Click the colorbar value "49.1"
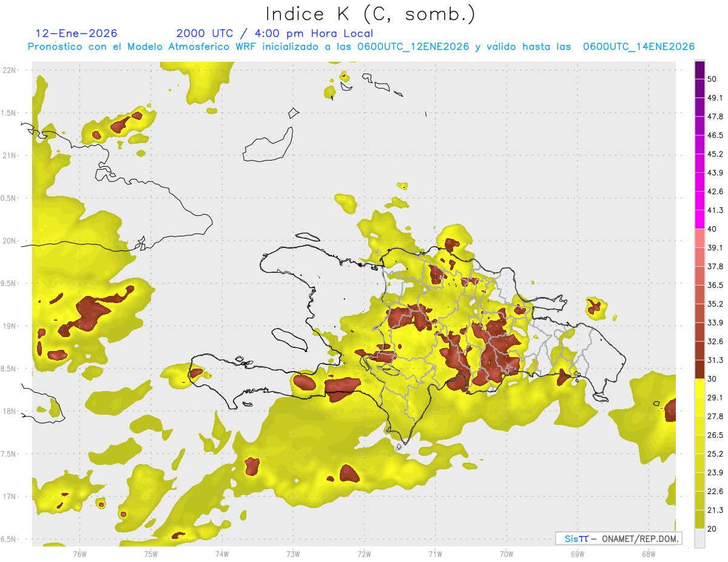This screenshot has width=728, height=562. [x=715, y=98]
